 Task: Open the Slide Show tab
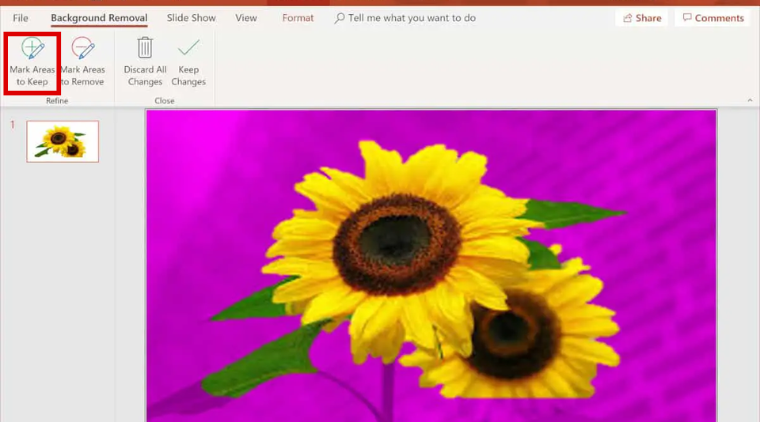click(191, 18)
